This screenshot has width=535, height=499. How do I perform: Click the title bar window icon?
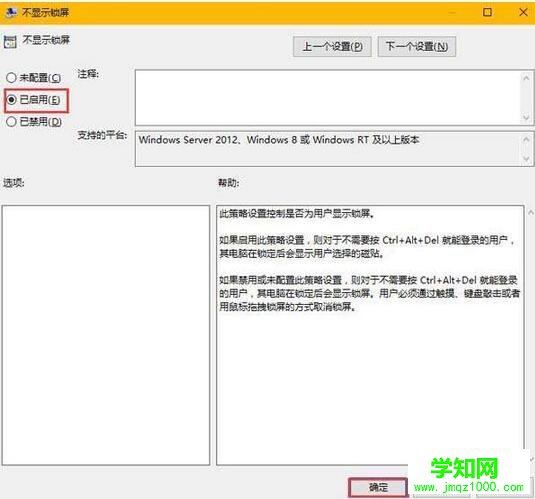(11, 13)
